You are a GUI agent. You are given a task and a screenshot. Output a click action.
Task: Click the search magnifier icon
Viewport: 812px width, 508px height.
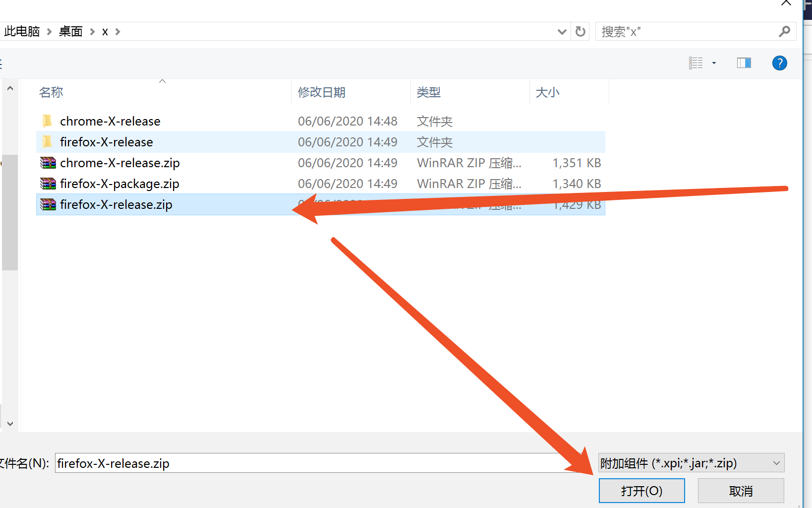coord(784,32)
